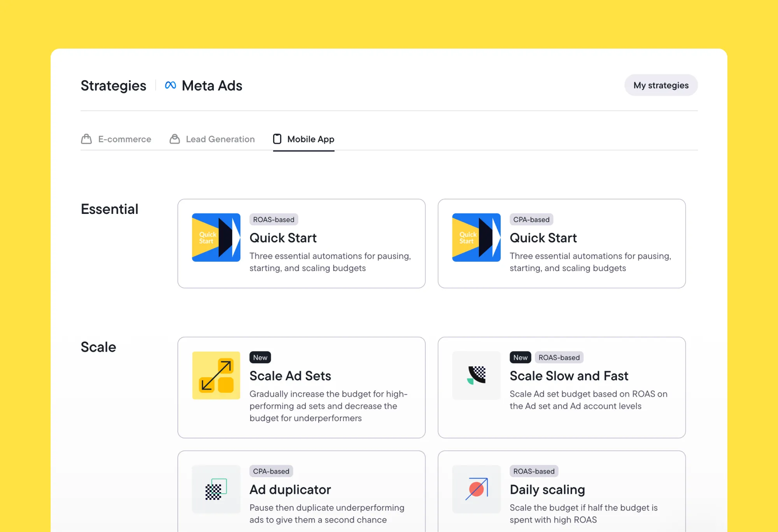This screenshot has width=778, height=532.
Task: Click the Scale Slow and Fast icon
Action: (x=476, y=375)
